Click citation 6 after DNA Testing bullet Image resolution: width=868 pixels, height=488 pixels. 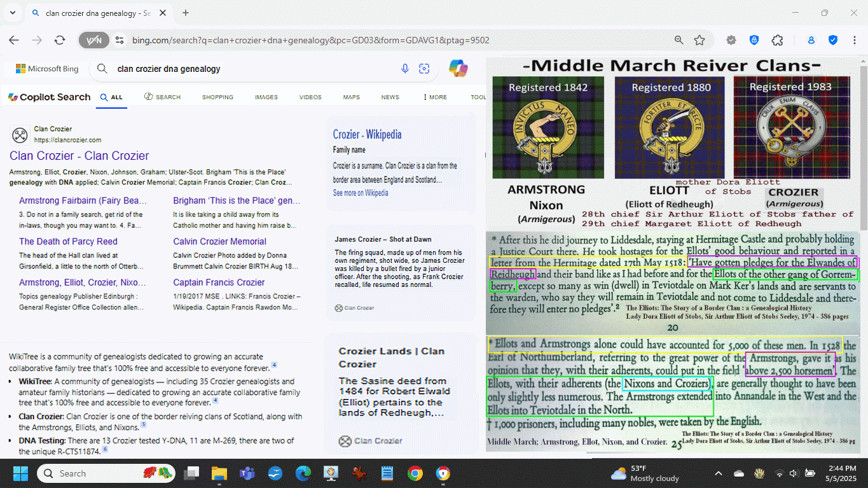[x=105, y=449]
